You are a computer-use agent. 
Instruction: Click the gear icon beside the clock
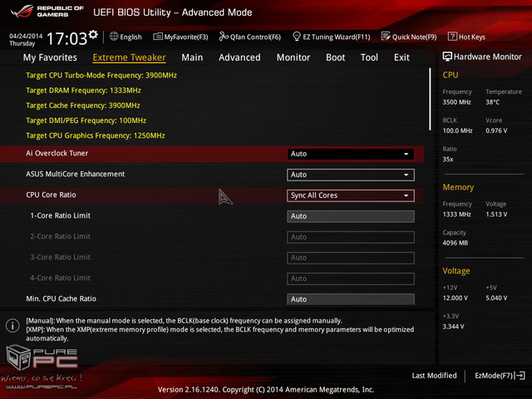click(93, 35)
